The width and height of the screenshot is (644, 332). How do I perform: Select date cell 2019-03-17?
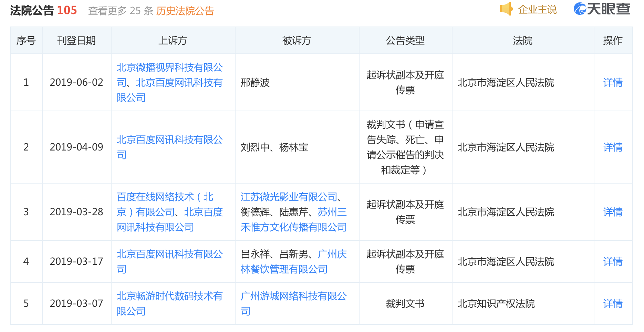pos(76,262)
